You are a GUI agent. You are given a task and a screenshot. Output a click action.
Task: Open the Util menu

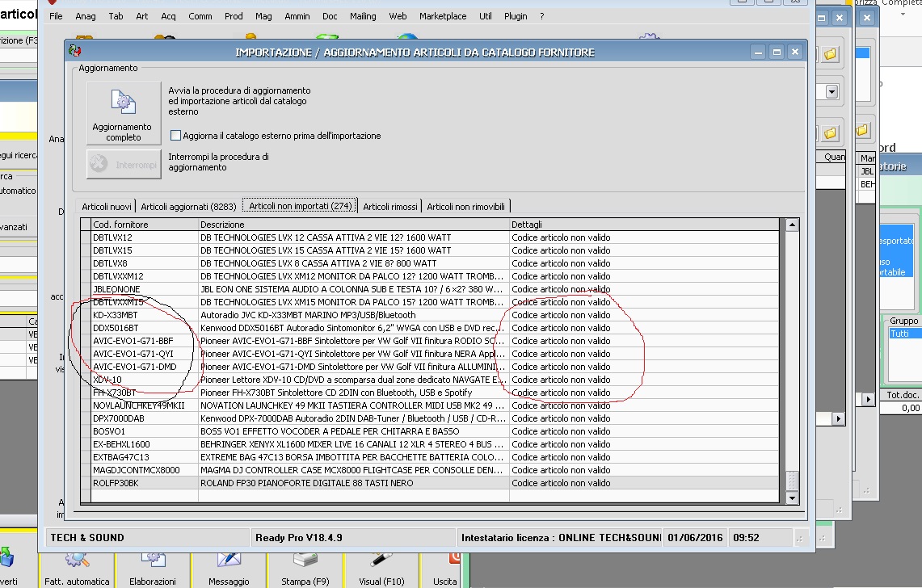coord(485,16)
